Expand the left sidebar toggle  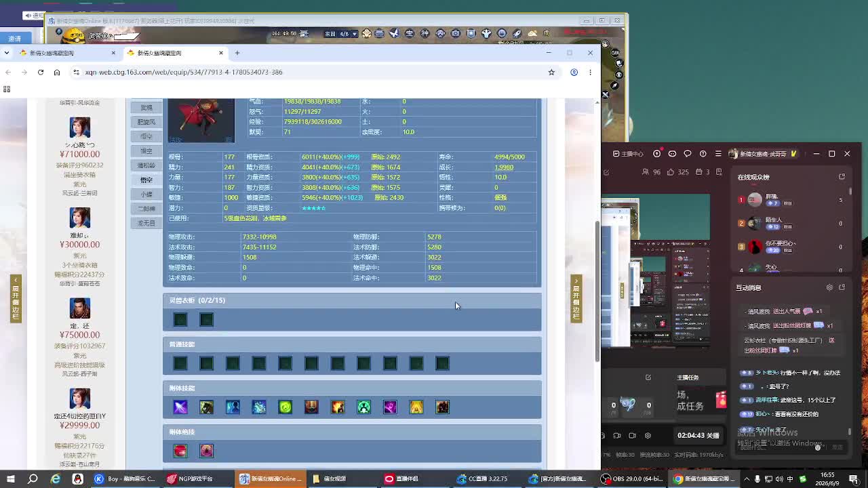coord(16,299)
